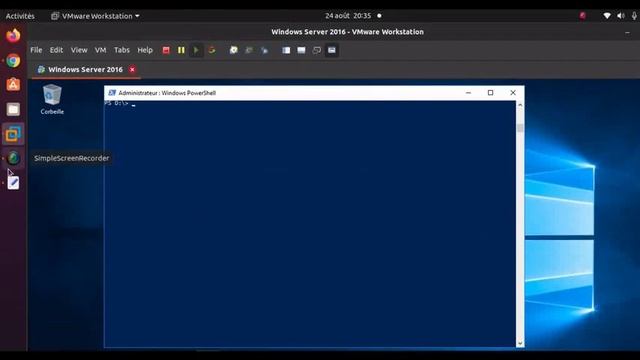Click the thumbnail bar view icon
Viewport: 640px width, 360px height.
click(301, 50)
